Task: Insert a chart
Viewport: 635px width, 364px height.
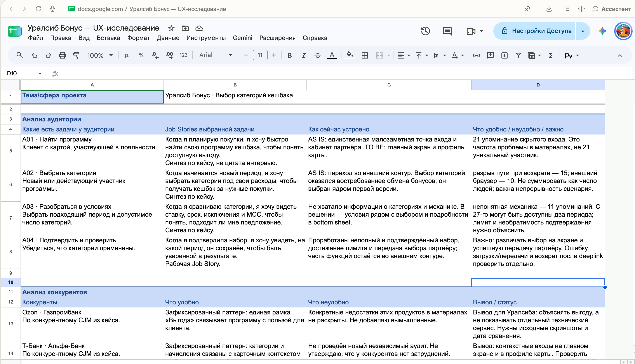Action: (x=505, y=55)
